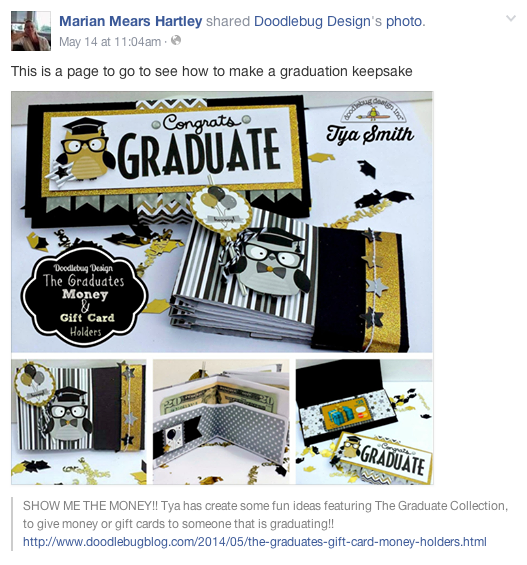
Task: Click the black Money & Gift Card Holders badge
Action: pyautogui.click(x=84, y=297)
